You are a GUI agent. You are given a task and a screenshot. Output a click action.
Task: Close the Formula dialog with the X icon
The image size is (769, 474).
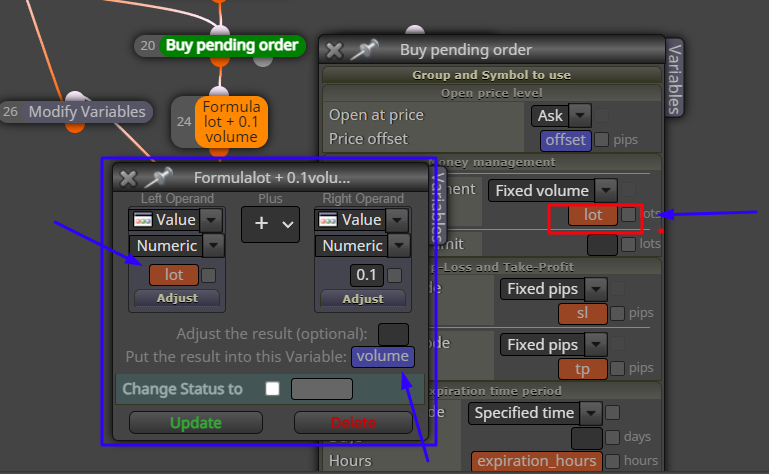pyautogui.click(x=128, y=179)
